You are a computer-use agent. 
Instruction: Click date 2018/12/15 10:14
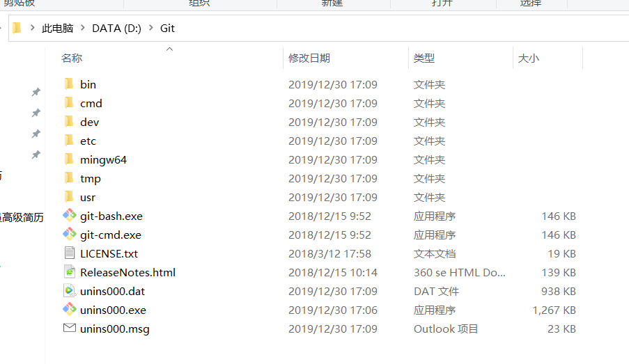[333, 273]
